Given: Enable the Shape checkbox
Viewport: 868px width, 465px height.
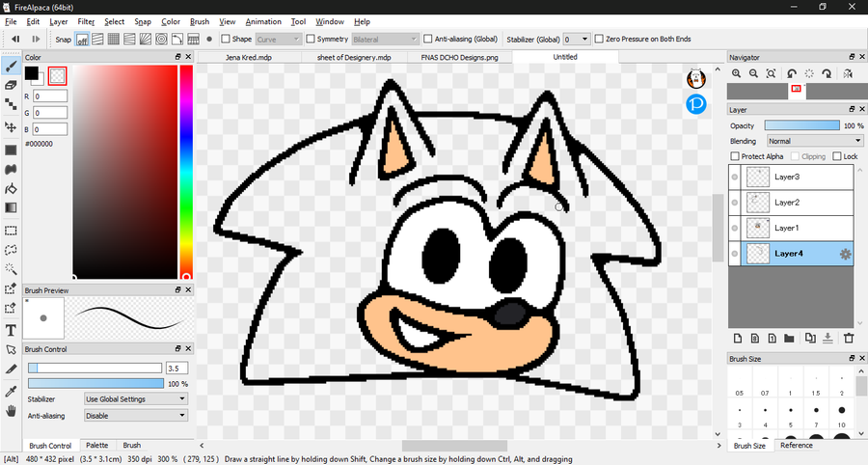Looking at the screenshot, I should [226, 39].
